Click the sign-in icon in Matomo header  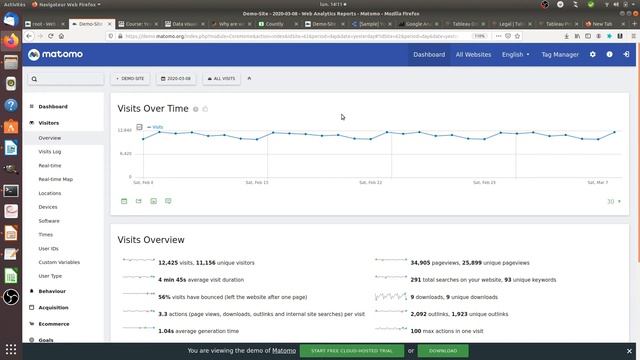pos(626,54)
